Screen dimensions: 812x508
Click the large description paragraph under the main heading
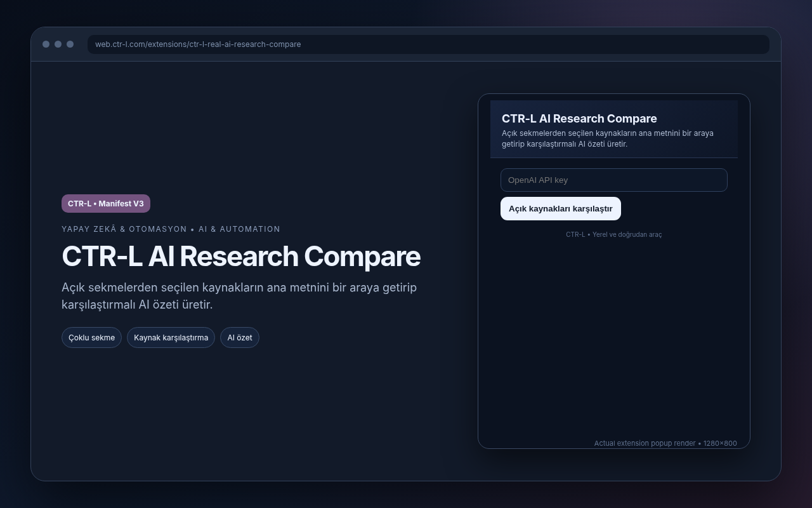pos(239,296)
